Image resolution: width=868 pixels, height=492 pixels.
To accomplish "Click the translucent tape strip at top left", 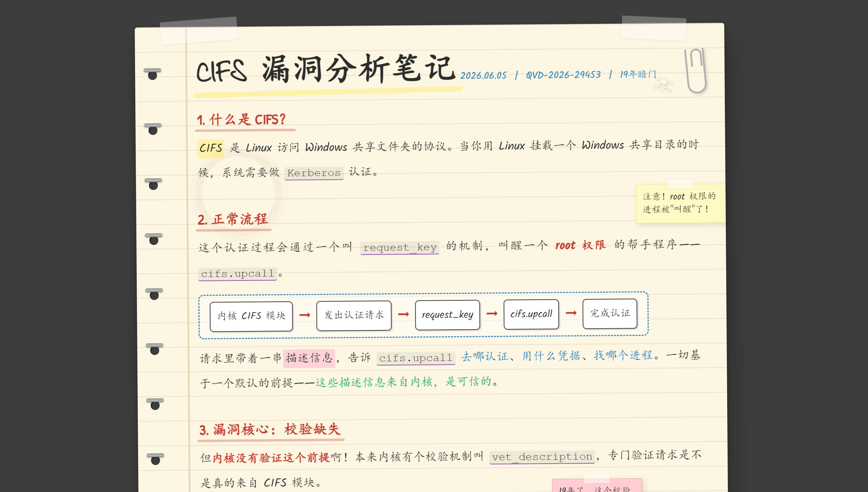I will point(199,31).
